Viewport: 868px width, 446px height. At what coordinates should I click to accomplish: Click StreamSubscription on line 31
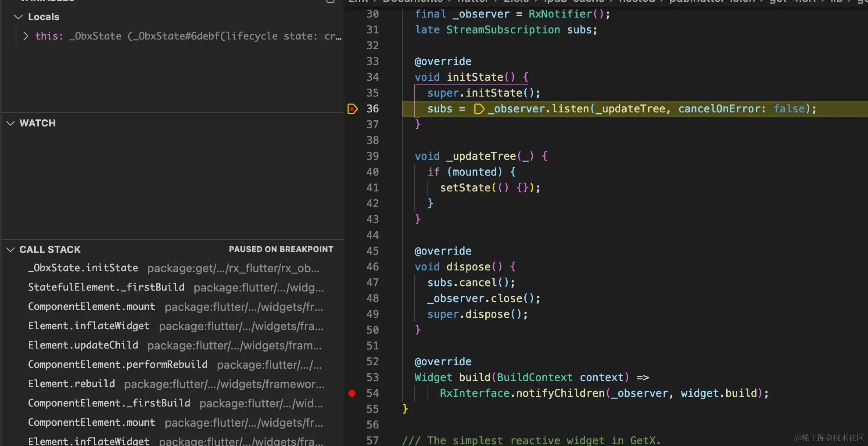(503, 30)
